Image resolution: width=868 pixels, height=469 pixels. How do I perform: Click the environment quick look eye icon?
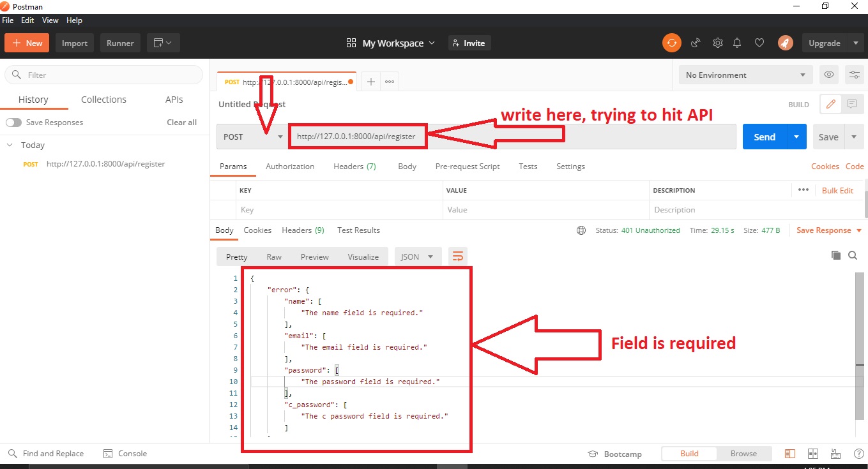coord(829,75)
